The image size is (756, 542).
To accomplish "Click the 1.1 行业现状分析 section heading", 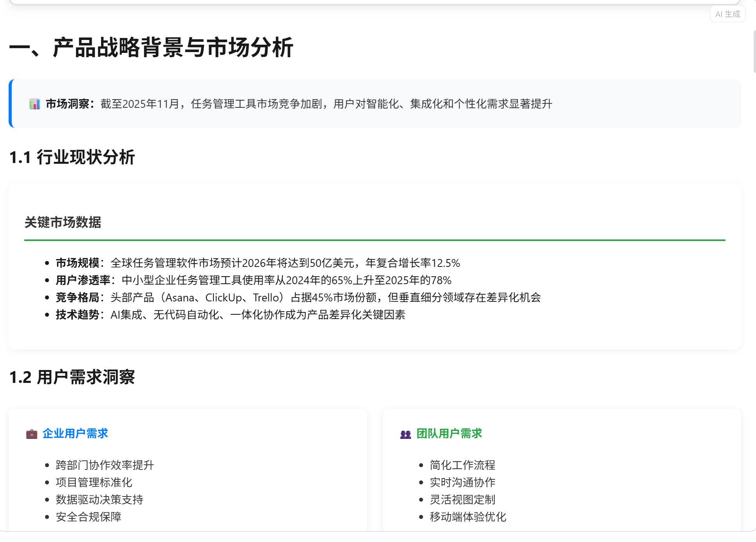I will coord(73,157).
